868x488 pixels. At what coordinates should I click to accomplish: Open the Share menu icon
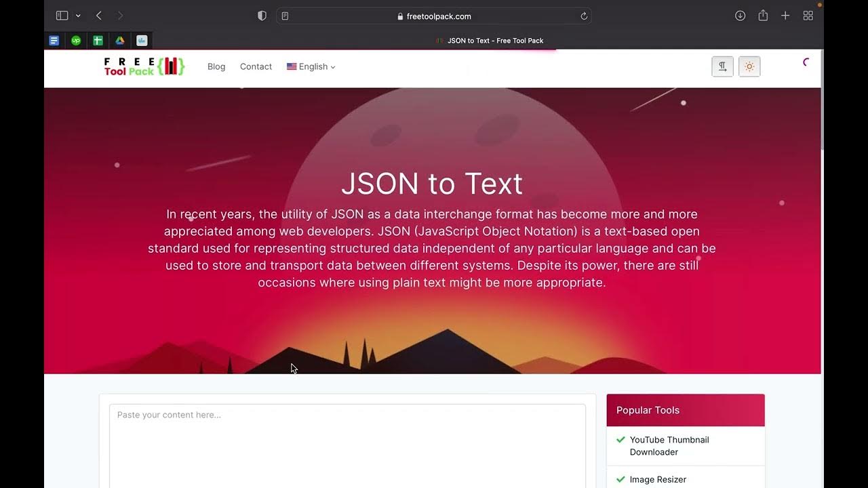point(763,16)
